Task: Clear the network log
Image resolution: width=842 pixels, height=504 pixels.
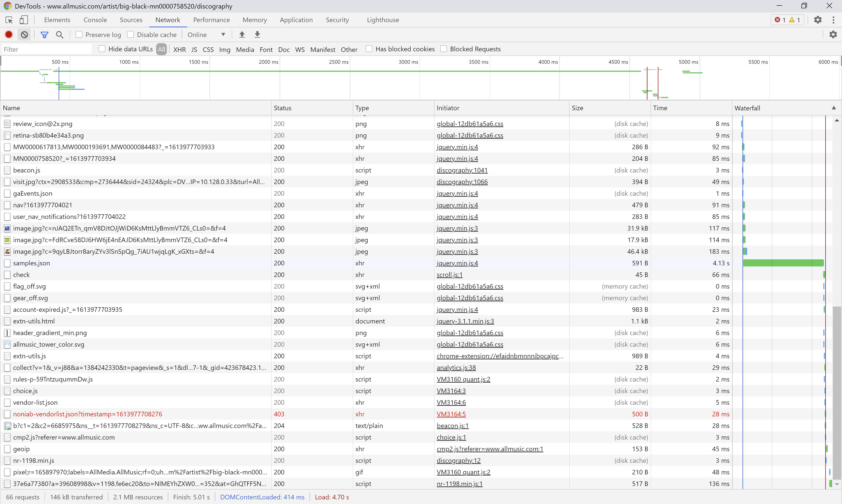Action: (x=24, y=35)
